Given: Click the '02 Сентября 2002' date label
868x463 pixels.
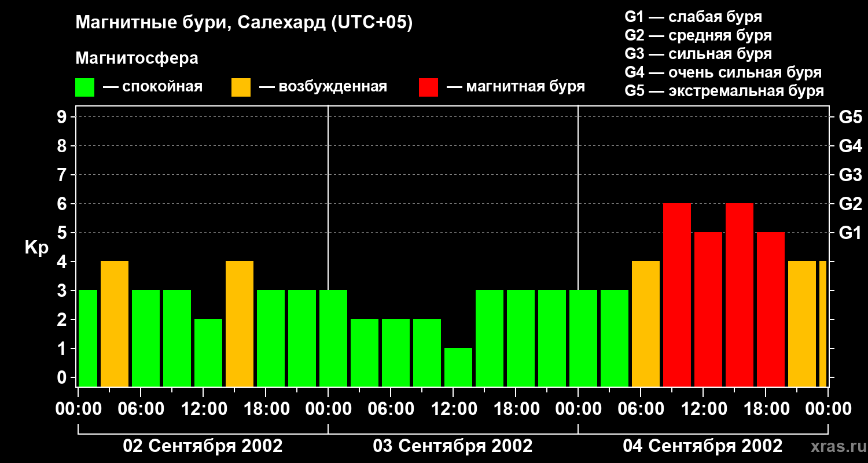Looking at the screenshot, I should pos(203,446).
